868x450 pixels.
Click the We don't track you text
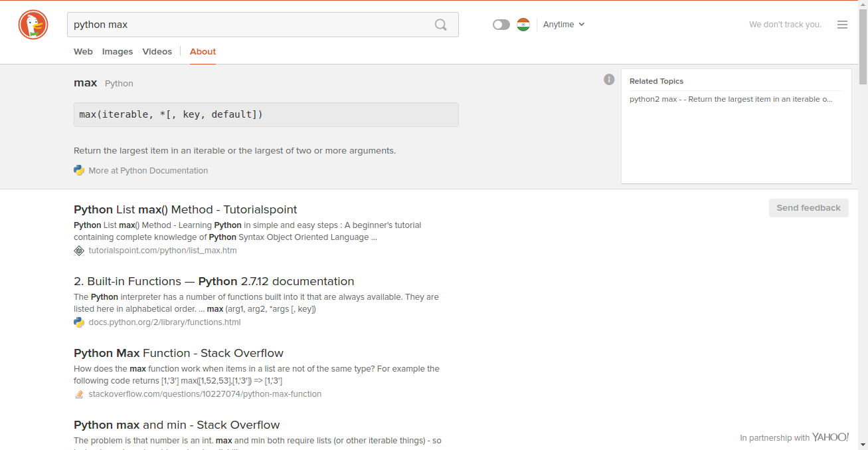point(785,25)
